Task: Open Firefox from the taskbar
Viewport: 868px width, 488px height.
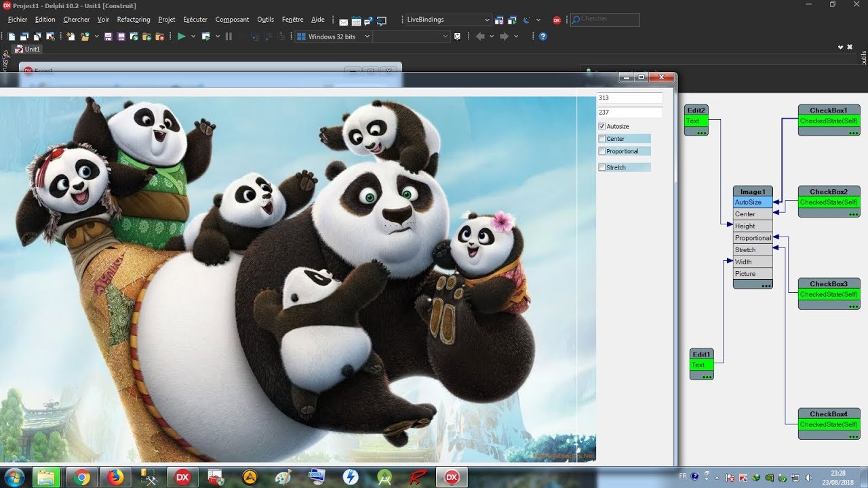Action: (116, 477)
